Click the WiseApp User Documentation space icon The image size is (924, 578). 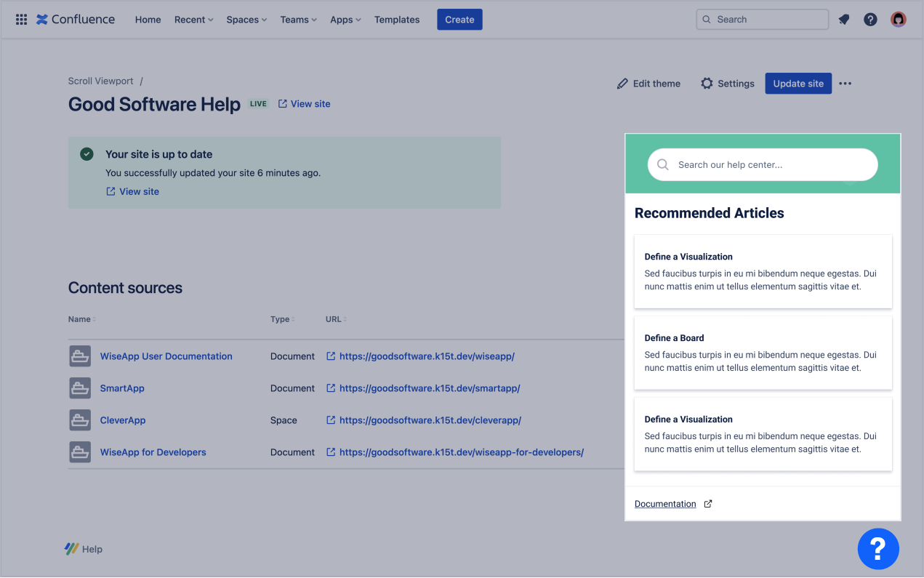coord(80,356)
